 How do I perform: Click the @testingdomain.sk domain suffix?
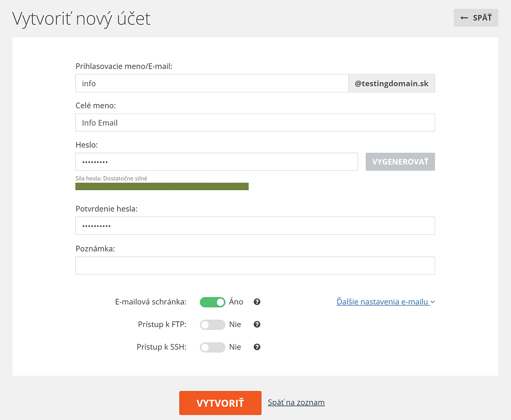392,83
